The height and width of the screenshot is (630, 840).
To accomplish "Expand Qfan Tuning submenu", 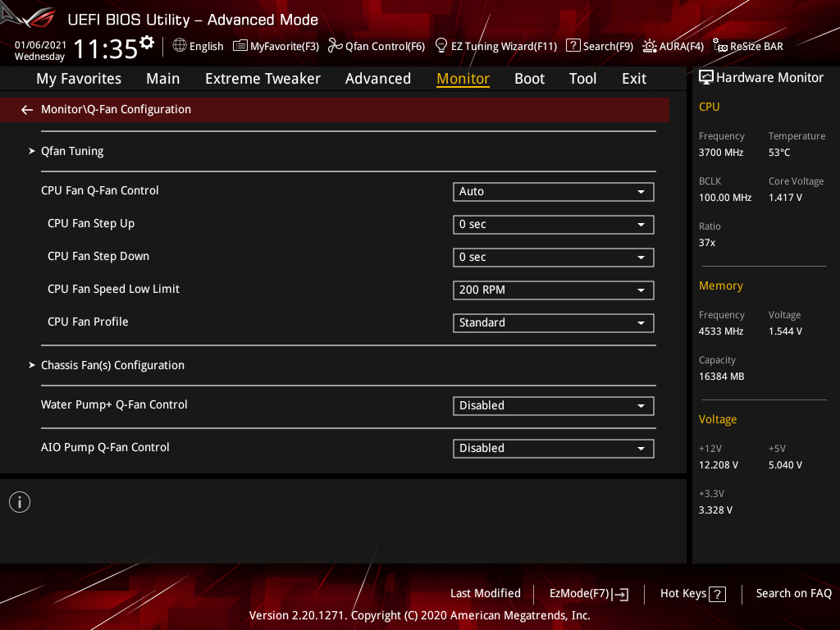I will (x=72, y=151).
